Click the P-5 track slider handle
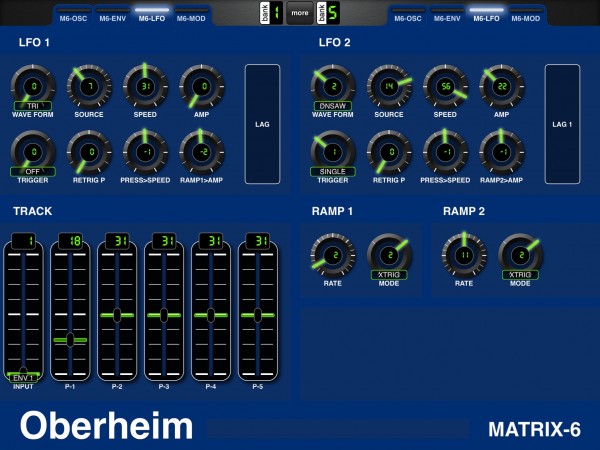 coord(258,315)
